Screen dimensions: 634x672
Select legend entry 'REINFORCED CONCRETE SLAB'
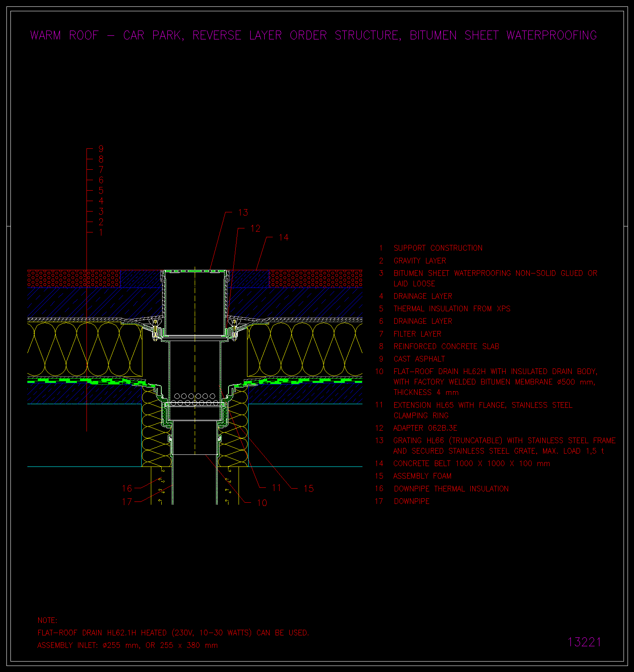point(446,346)
